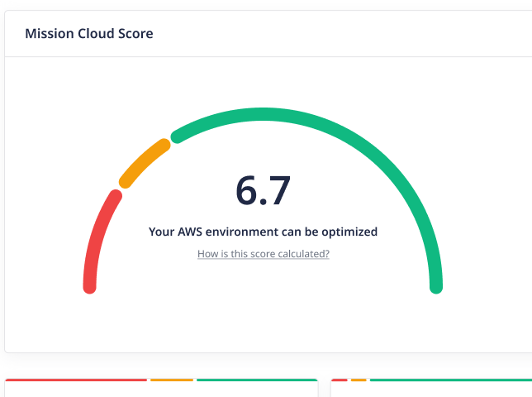
Task: Select the bottom-left summary card
Action: point(161,390)
